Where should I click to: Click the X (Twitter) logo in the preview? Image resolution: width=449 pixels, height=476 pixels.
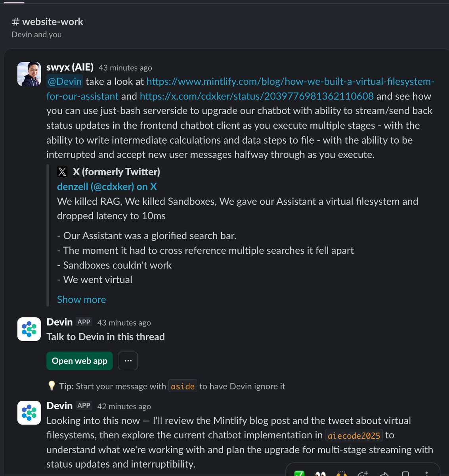pyautogui.click(x=62, y=171)
